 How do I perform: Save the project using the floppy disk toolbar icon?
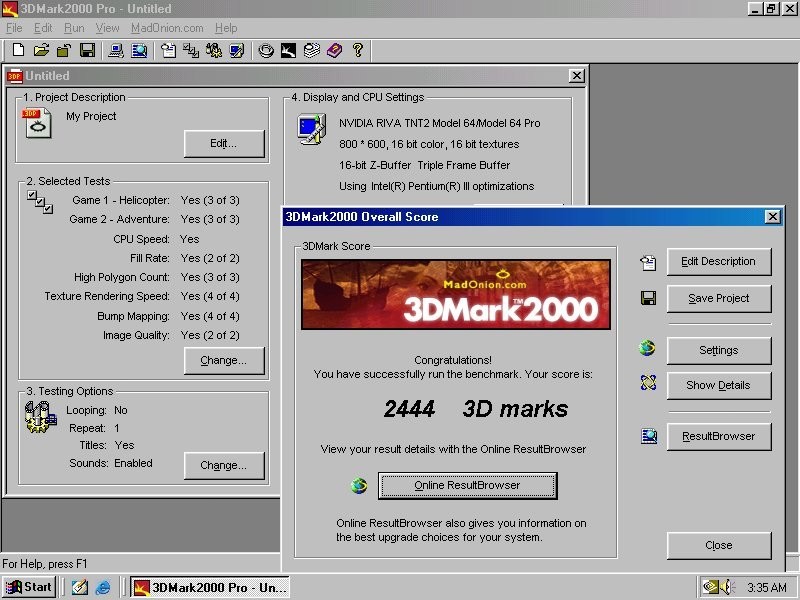87,50
